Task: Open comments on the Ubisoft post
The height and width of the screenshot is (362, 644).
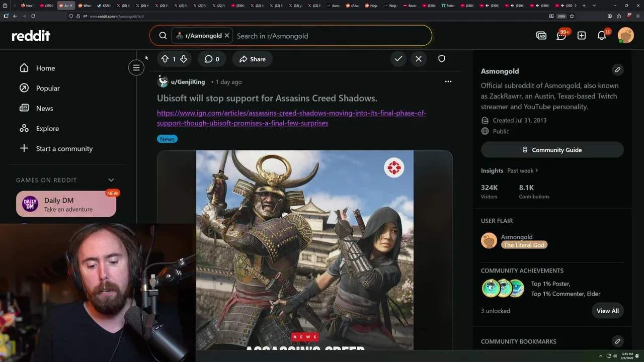Action: point(212,59)
